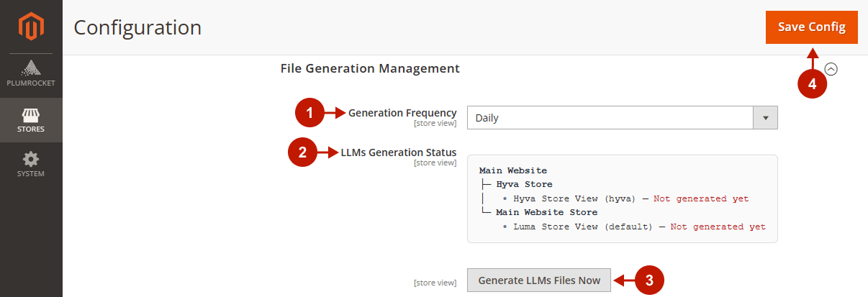This screenshot has height=297, width=868.
Task: Click the Hyva Store row
Action: [524, 184]
